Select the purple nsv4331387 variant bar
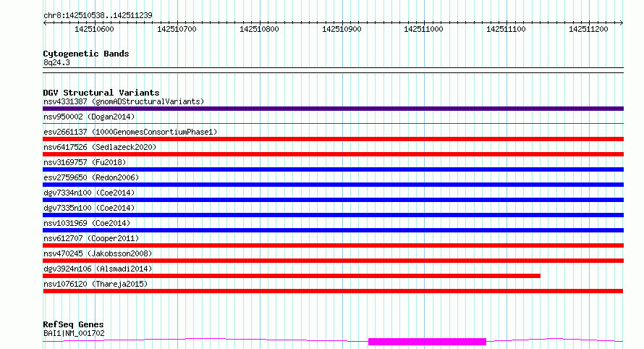The image size is (644, 349). [333, 109]
